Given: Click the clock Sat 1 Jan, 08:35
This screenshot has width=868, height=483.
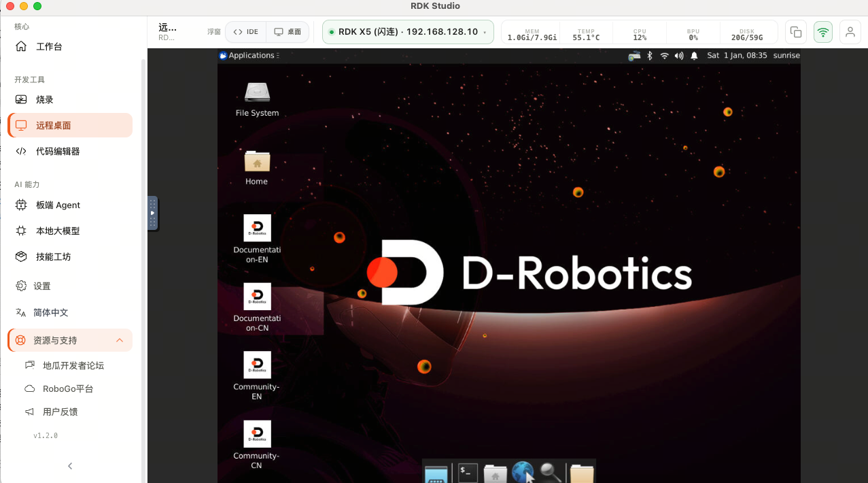Looking at the screenshot, I should coord(737,56).
